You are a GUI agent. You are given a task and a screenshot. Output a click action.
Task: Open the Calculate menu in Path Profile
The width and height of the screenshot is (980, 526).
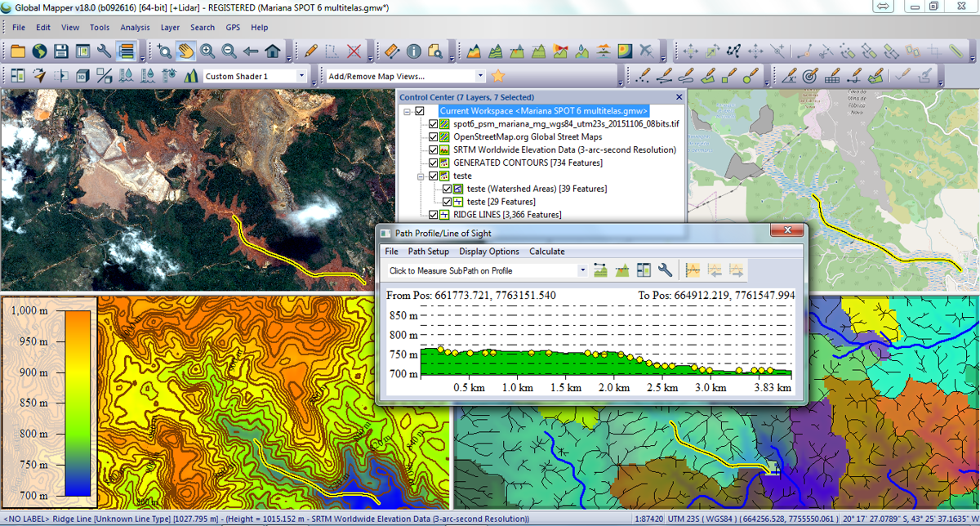coord(546,252)
